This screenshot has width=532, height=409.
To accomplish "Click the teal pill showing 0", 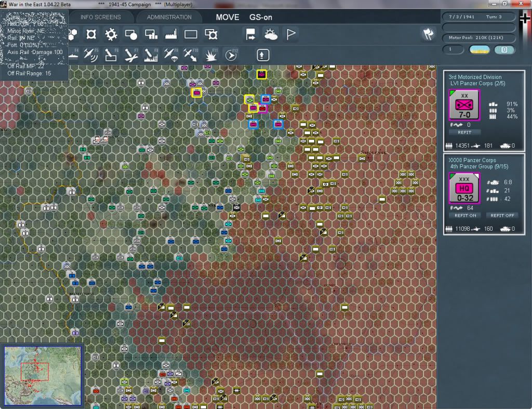I will tap(504, 49).
